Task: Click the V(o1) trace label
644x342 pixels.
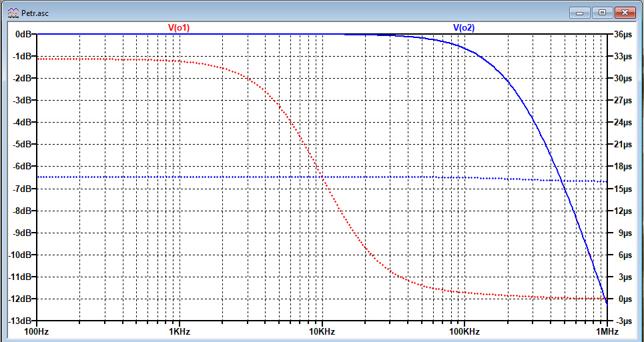Action: pyautogui.click(x=179, y=28)
